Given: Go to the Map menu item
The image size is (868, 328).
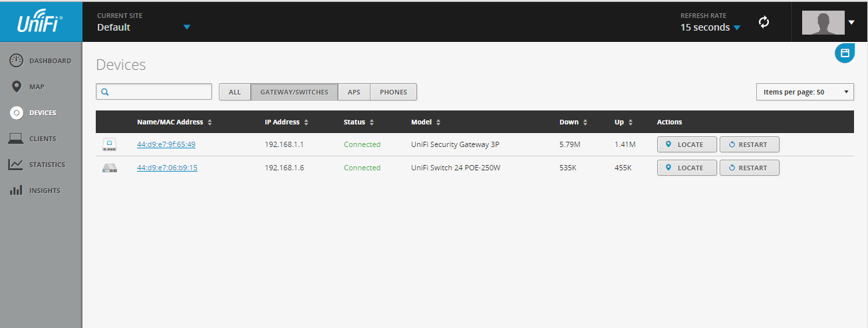Looking at the screenshot, I should [x=37, y=86].
